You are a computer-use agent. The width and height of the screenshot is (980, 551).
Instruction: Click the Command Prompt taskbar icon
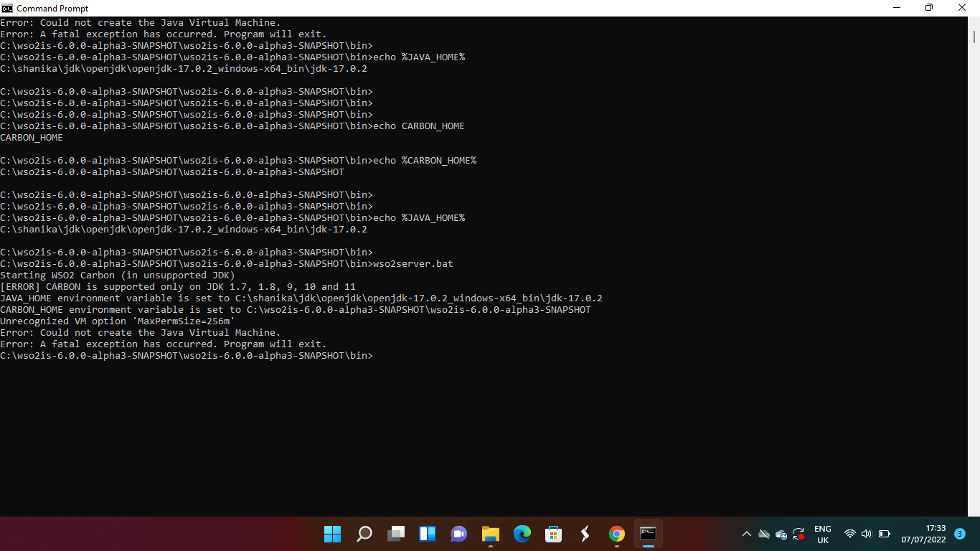648,534
